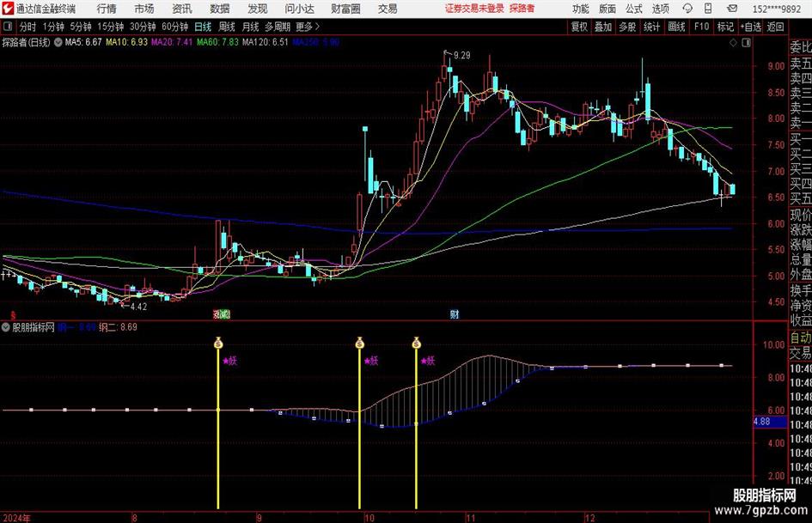Screen dimensions: 812x523
Task: Open the 交易 menu
Action: pyautogui.click(x=388, y=9)
